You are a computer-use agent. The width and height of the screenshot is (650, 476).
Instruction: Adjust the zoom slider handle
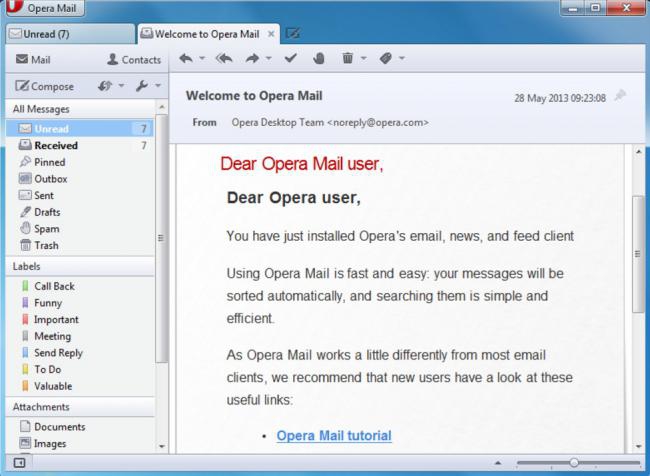tap(574, 462)
